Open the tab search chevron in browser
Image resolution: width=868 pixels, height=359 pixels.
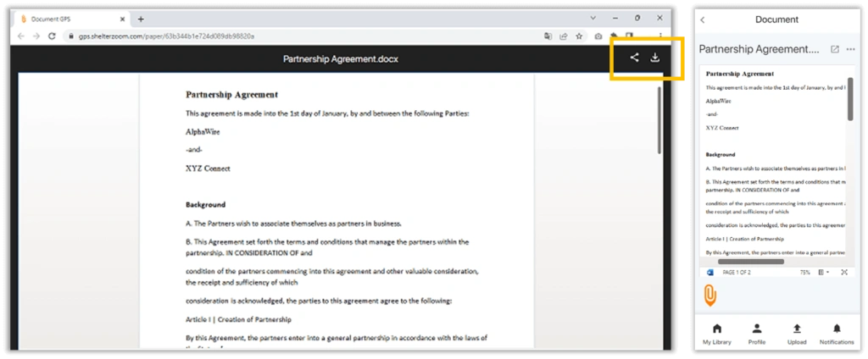tap(593, 19)
